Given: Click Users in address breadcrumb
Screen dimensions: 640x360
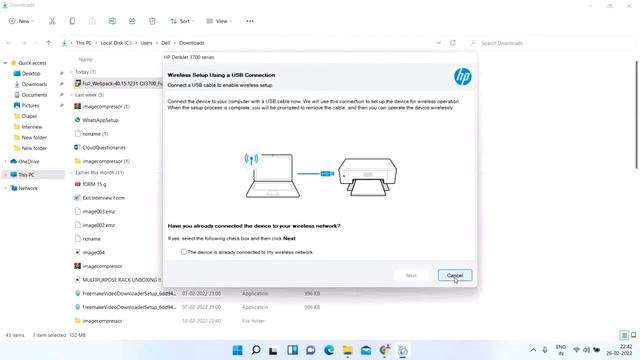Looking at the screenshot, I should click(x=146, y=42).
